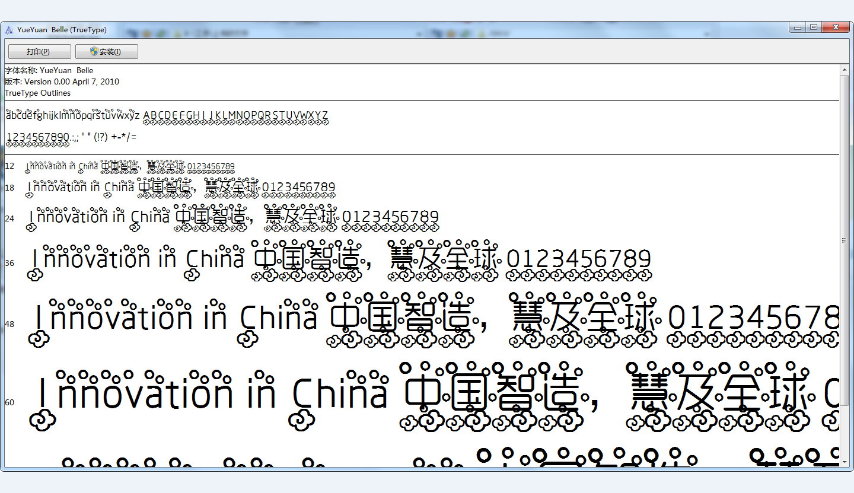Click the window title "YueYuan Belle (TrueType)"
The image size is (854, 493).
pos(62,30)
